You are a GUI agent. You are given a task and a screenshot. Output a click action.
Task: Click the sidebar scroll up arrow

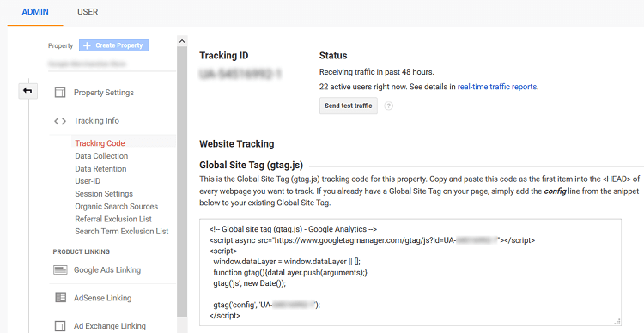point(182,41)
